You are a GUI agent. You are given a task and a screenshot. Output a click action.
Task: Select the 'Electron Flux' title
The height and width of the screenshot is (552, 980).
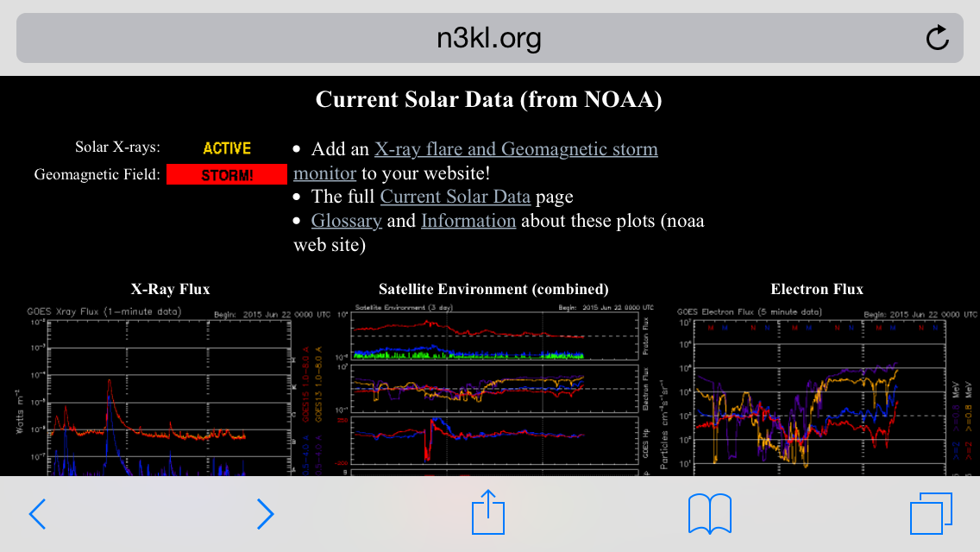[817, 289]
